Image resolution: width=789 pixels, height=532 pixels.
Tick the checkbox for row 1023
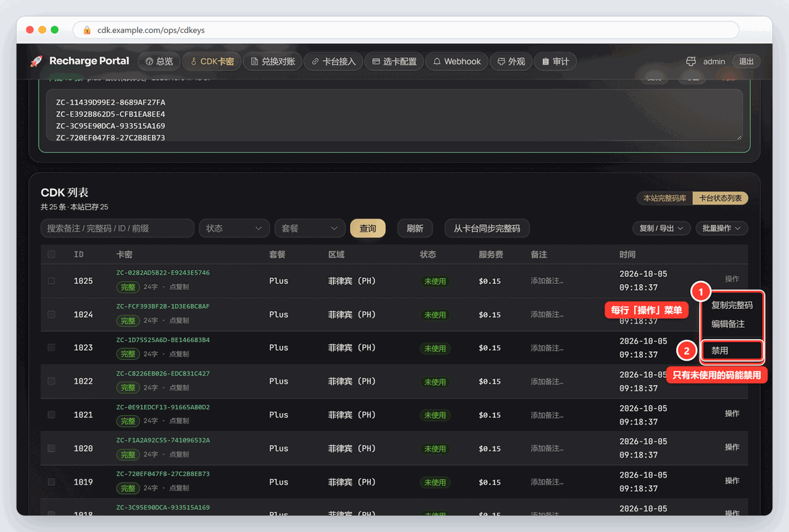[x=52, y=348]
